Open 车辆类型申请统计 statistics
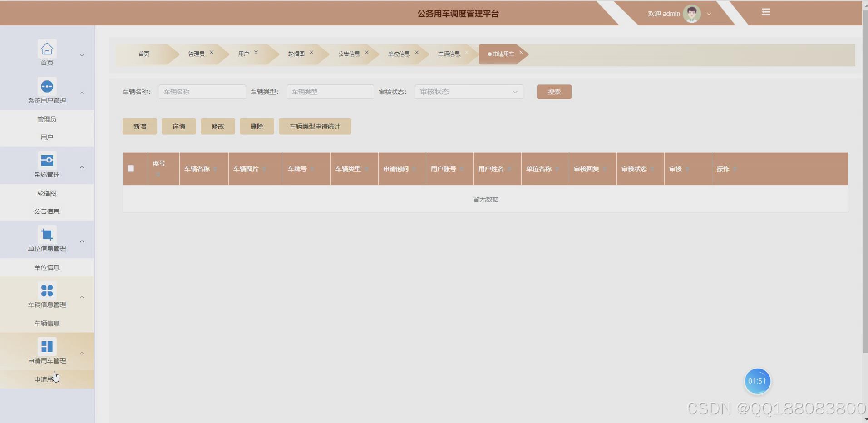This screenshot has height=423, width=868. (x=314, y=126)
